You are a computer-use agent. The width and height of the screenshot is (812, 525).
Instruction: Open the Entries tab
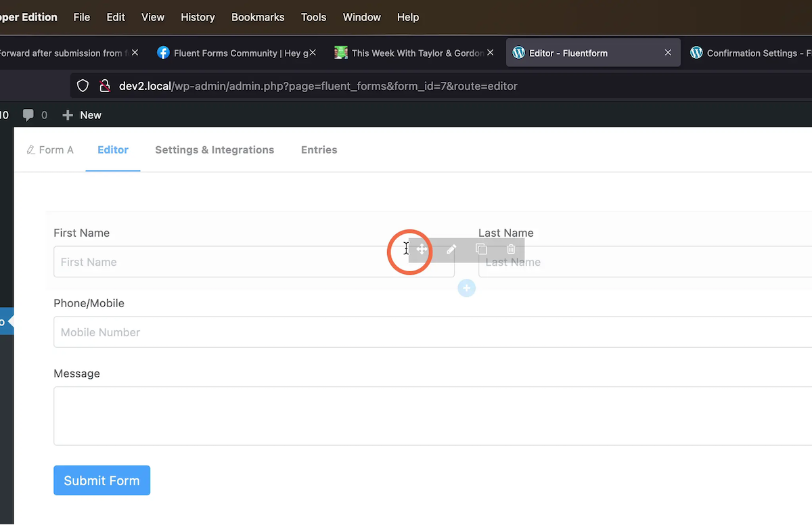click(x=319, y=150)
